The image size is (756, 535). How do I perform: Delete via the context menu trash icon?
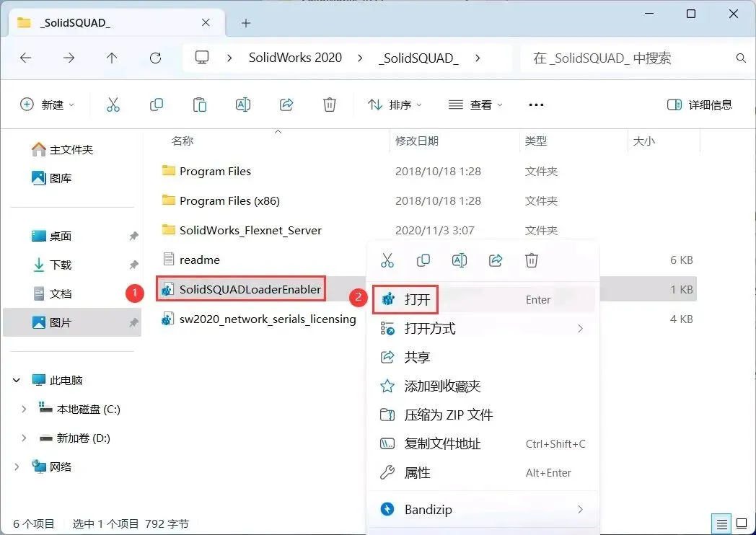pyautogui.click(x=532, y=260)
